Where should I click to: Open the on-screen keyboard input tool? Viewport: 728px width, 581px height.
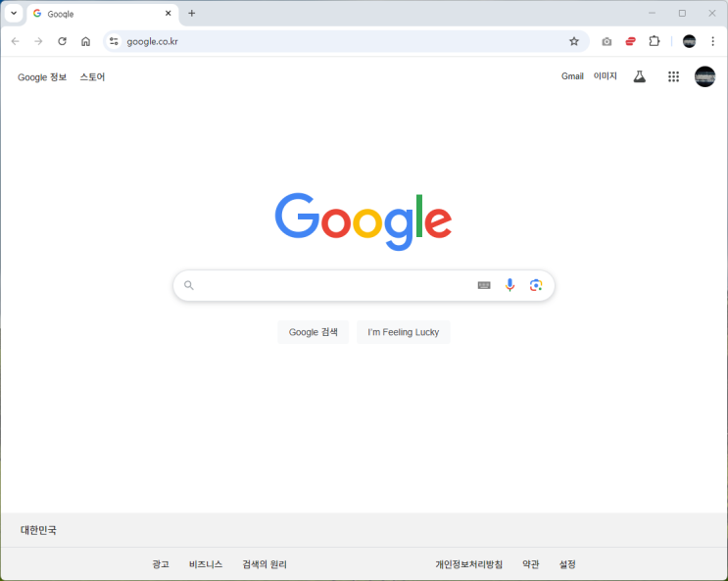[x=484, y=285]
